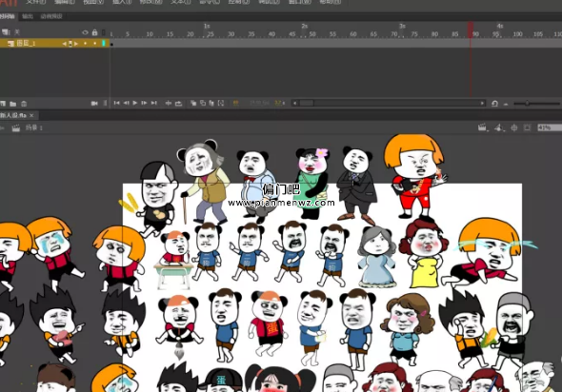This screenshot has width=562, height=392.
Task: Open the 文本 (Text) menu
Action: click(x=180, y=2)
